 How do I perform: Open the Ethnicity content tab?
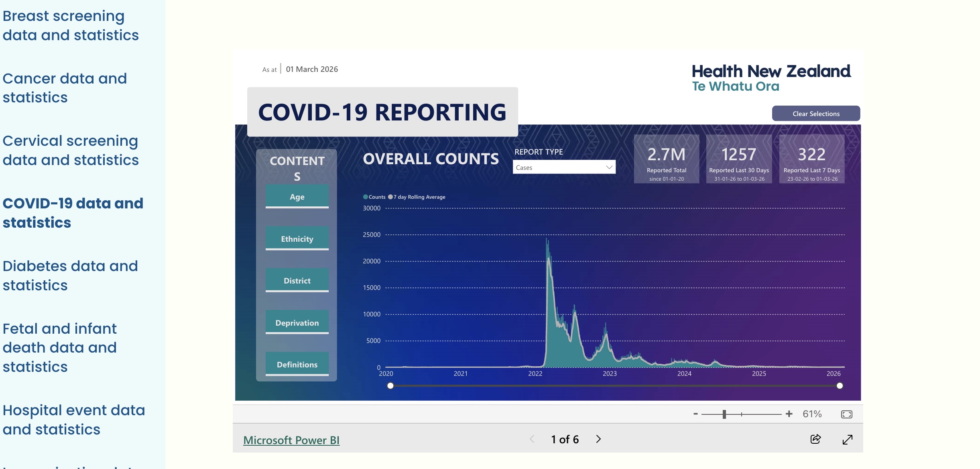pyautogui.click(x=297, y=239)
